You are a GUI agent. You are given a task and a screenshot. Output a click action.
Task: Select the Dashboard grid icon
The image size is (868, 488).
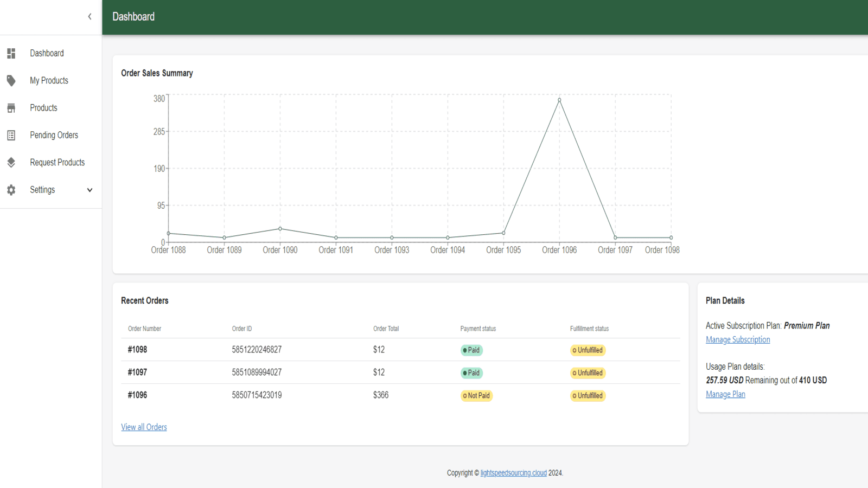(11, 53)
